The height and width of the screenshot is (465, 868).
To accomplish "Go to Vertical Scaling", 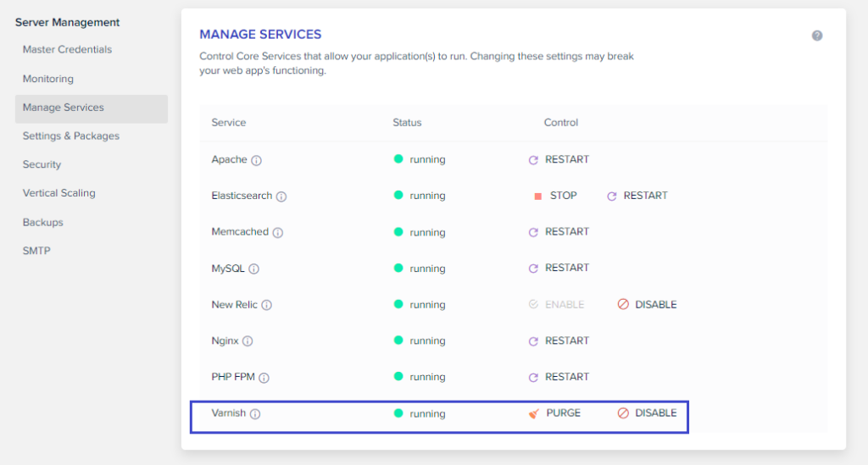I will pos(58,193).
